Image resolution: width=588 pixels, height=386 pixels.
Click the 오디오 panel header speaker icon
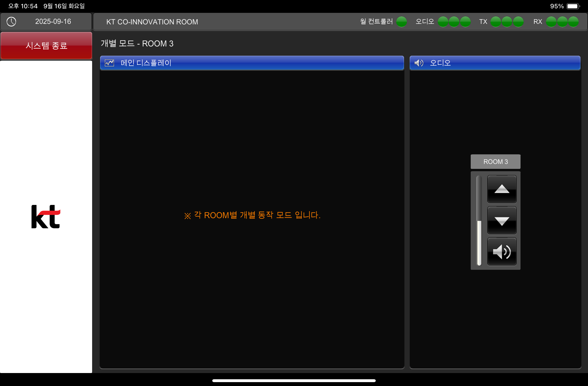point(419,63)
